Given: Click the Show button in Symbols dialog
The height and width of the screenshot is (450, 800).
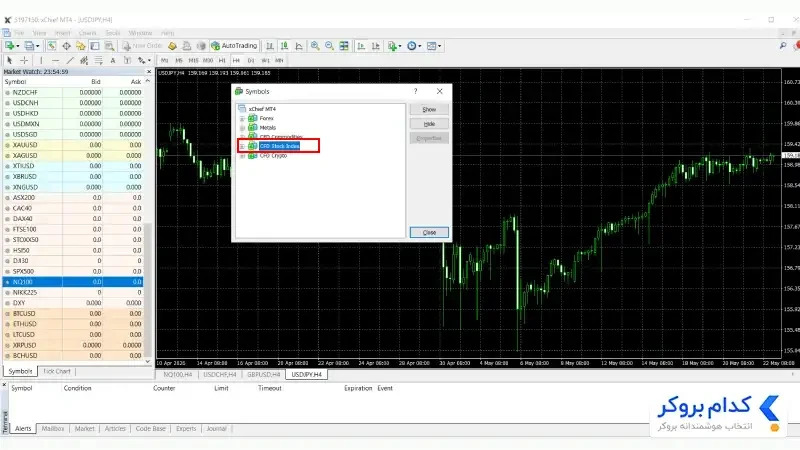Looking at the screenshot, I should tap(429, 110).
